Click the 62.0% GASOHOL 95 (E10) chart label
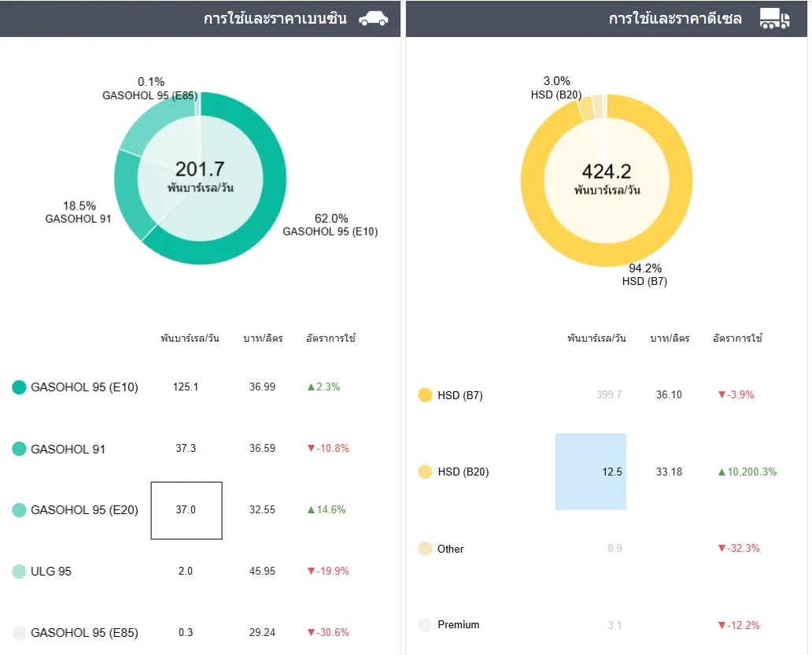The width and height of the screenshot is (812, 655). pyautogui.click(x=330, y=225)
